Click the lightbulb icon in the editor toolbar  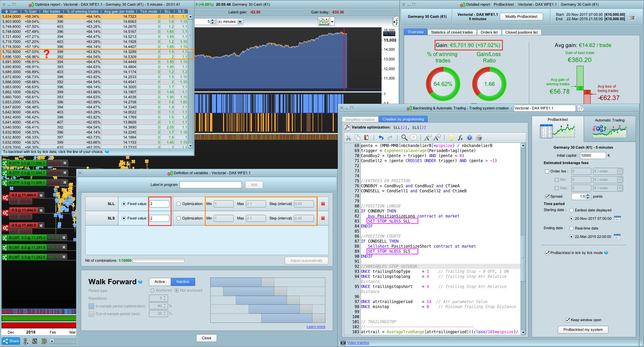451,138
